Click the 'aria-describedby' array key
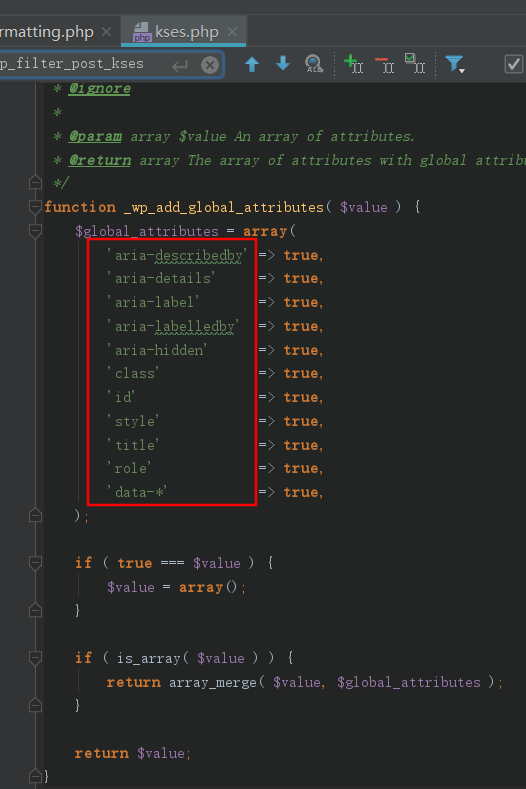Viewport: 526px width, 789px height. (x=177, y=256)
